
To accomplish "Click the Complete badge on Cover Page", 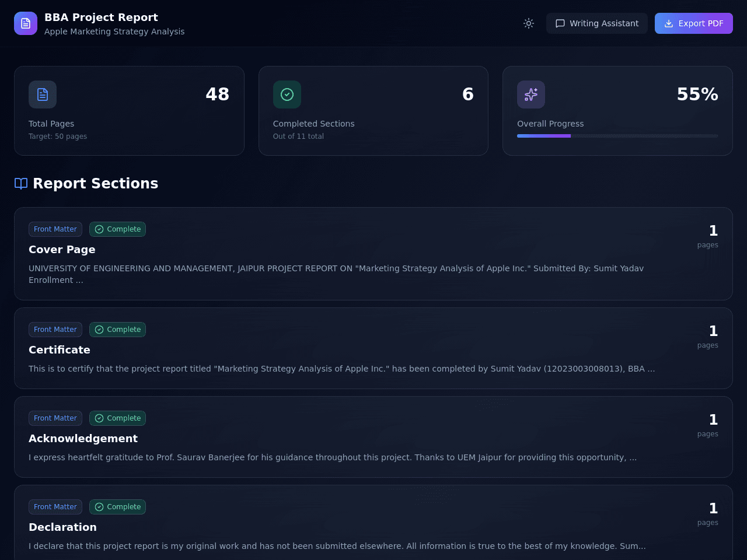I will pos(117,229).
